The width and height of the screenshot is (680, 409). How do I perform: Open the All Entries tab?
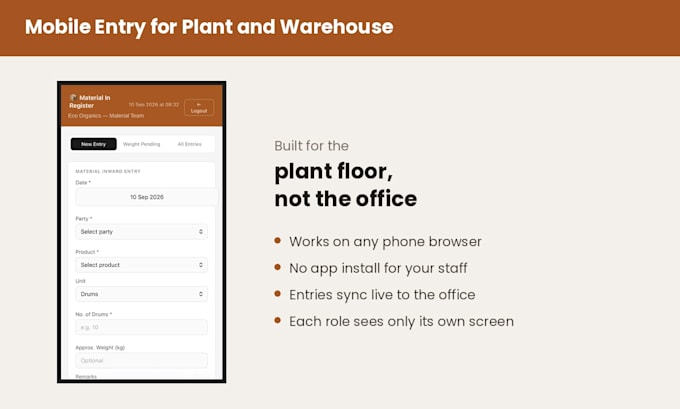190,144
